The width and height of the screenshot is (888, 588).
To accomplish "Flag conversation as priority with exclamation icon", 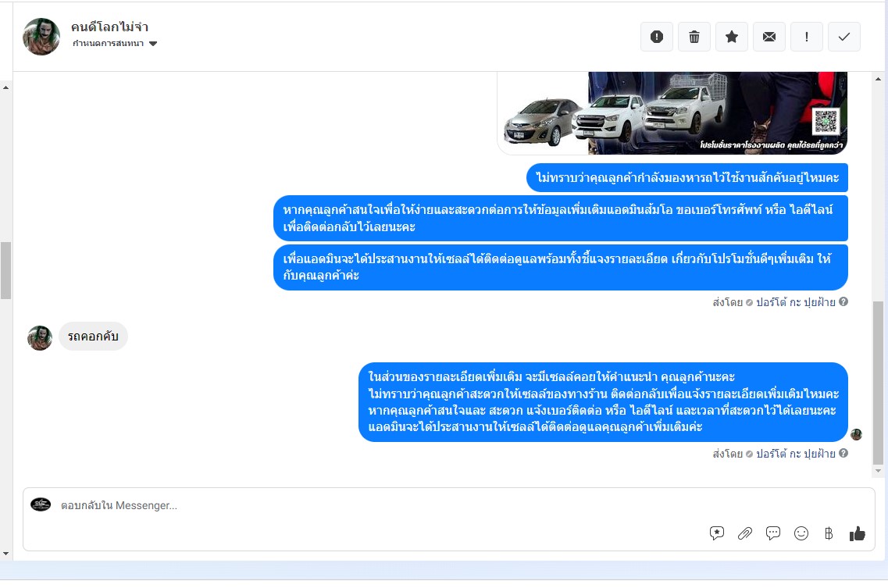I will (807, 37).
